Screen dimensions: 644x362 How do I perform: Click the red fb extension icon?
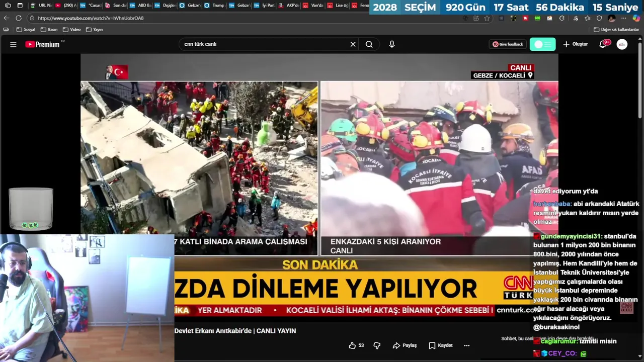(526, 18)
